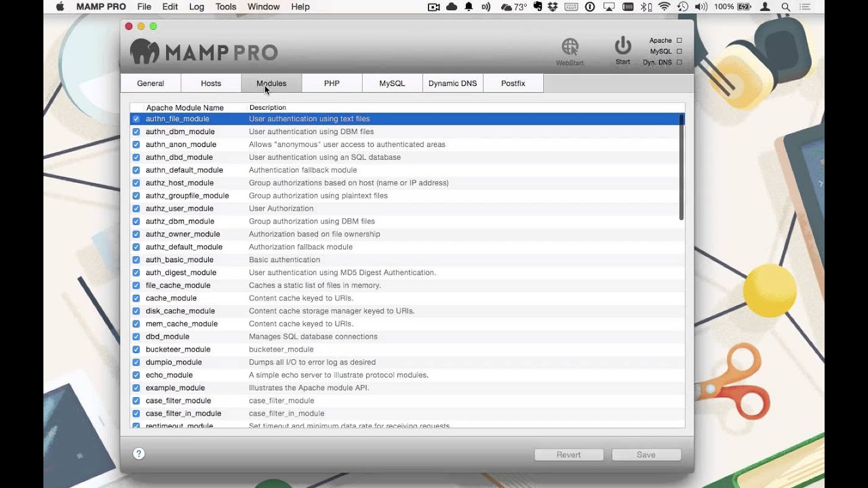The height and width of the screenshot is (488, 868).
Task: Open the notification bell icon in menu bar
Action: pyautogui.click(x=469, y=7)
